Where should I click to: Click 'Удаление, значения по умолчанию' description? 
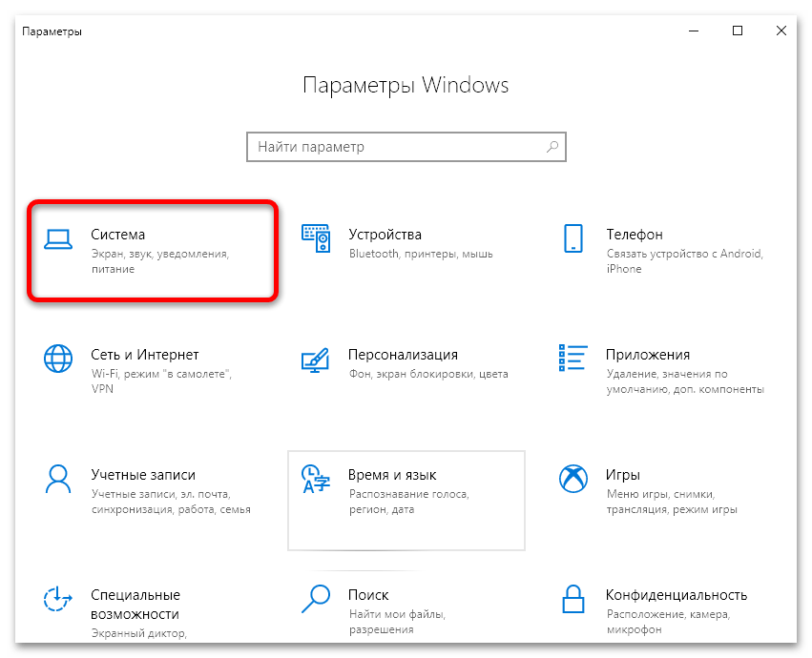(x=685, y=381)
